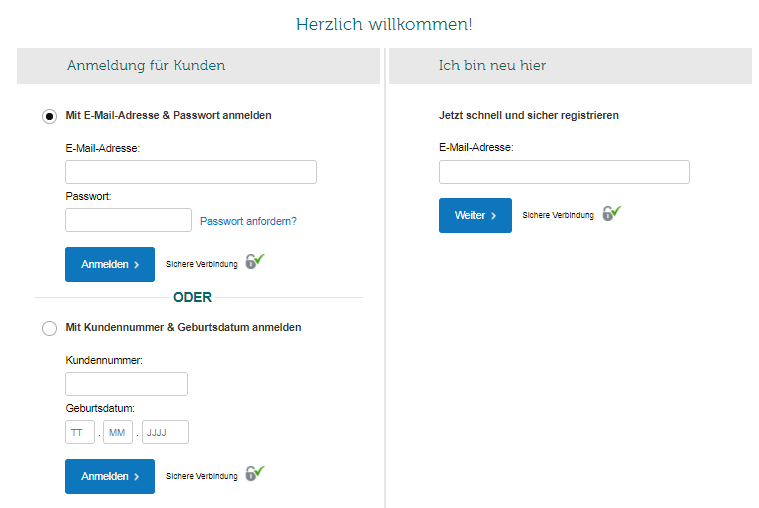Focus registration E-Mail-Adresse field for new customers
The height and width of the screenshot is (508, 759).
(x=564, y=172)
